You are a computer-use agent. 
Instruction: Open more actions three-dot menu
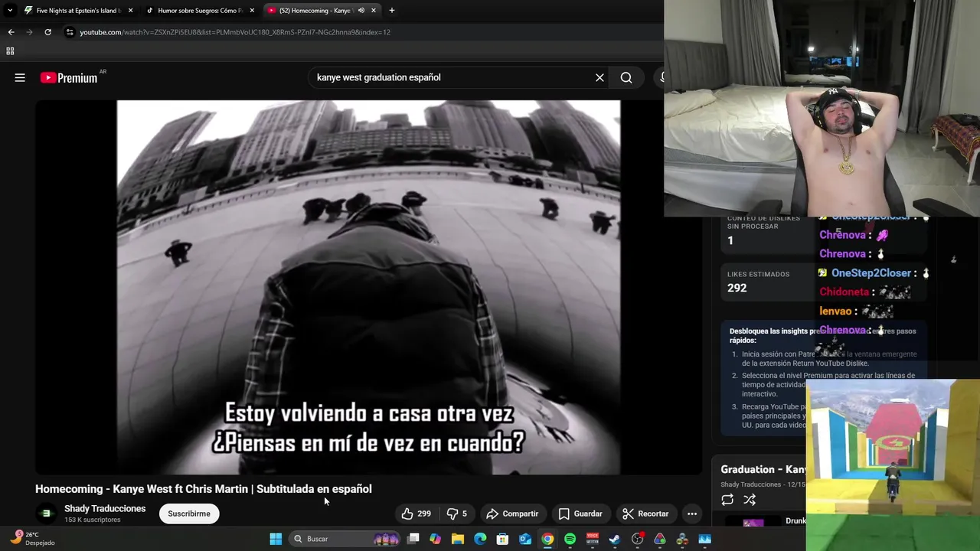(692, 514)
